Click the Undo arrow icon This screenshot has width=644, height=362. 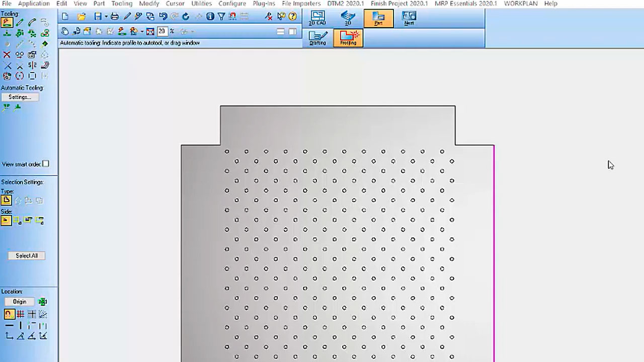(x=163, y=17)
